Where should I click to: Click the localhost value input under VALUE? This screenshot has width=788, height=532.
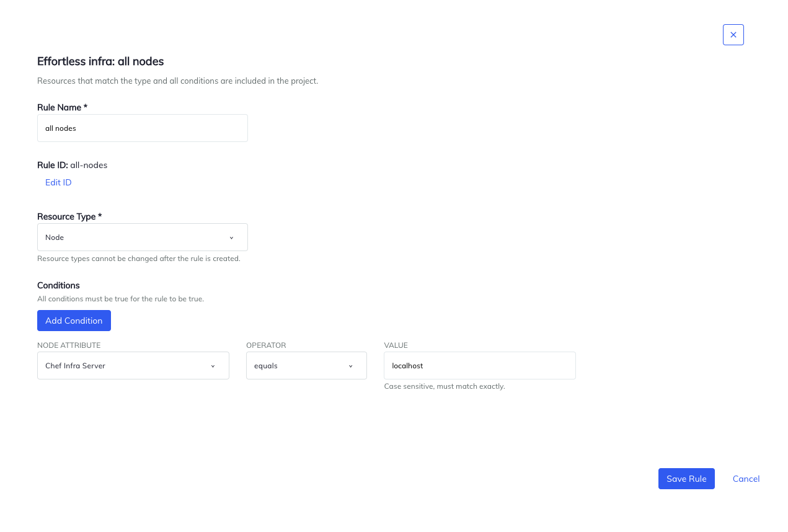pos(479,365)
